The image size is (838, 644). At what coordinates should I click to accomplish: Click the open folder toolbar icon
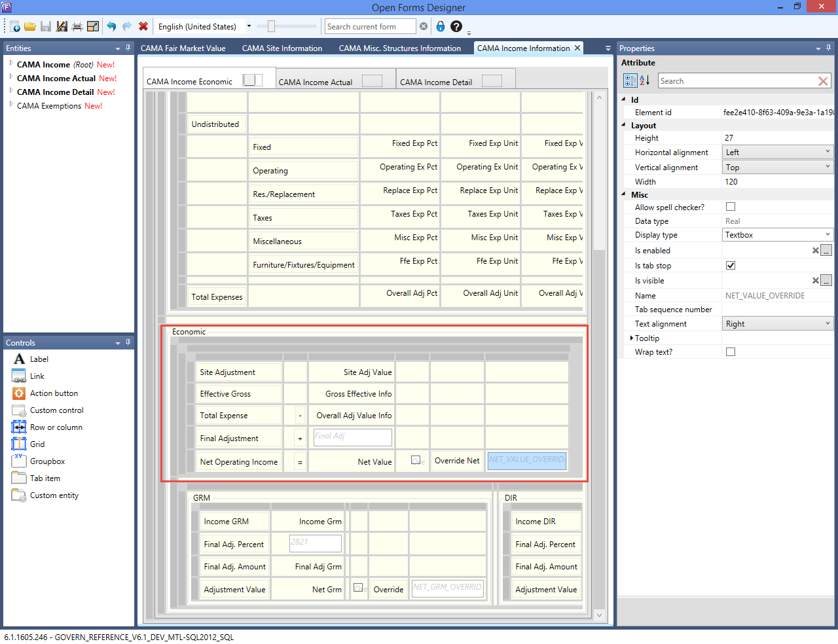(30, 27)
